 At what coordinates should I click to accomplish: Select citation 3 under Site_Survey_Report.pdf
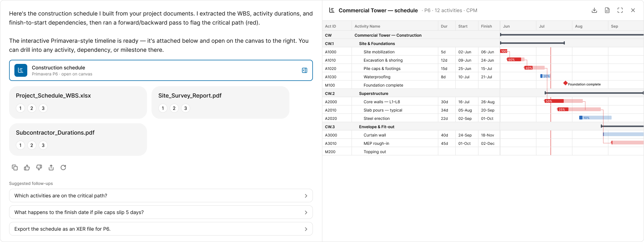(x=186, y=108)
